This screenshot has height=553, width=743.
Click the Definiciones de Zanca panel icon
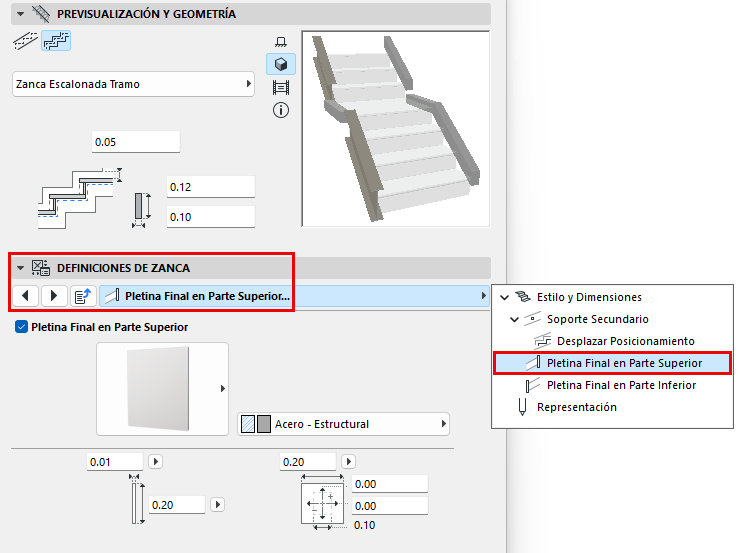(41, 268)
